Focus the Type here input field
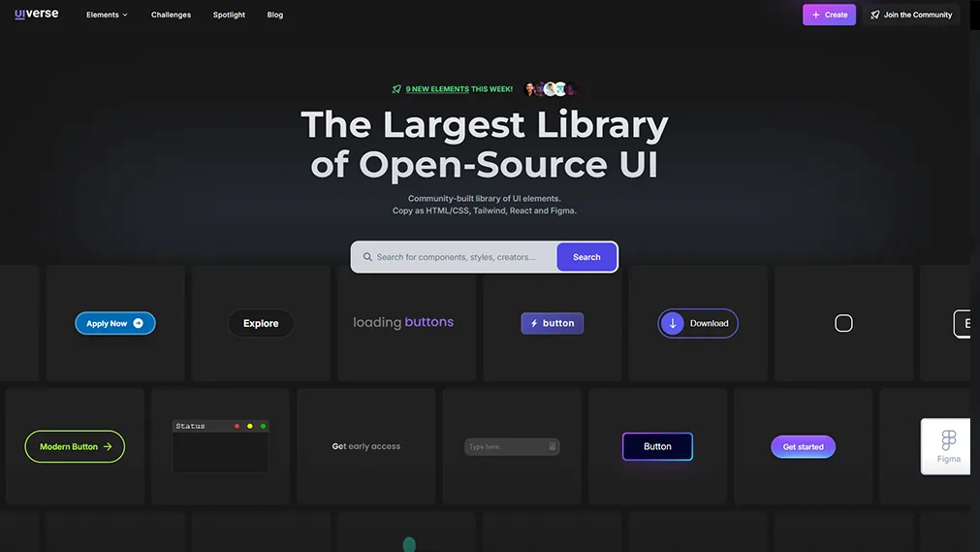 (x=512, y=446)
